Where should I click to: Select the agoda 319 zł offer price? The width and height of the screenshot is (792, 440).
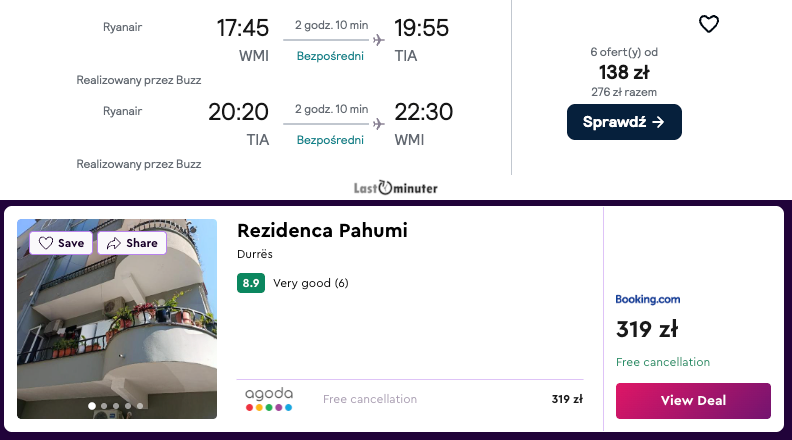566,399
